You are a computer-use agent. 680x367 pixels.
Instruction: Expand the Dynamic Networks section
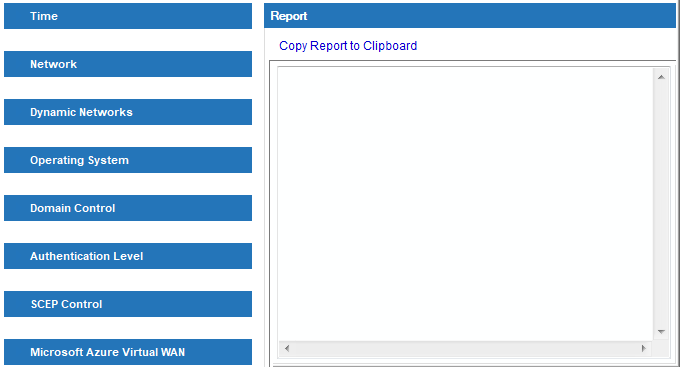coord(128,112)
